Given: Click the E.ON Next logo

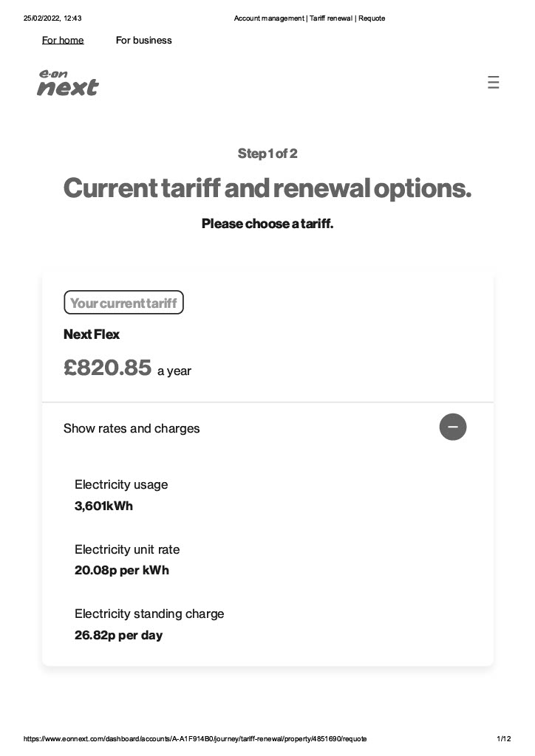Looking at the screenshot, I should (x=68, y=83).
